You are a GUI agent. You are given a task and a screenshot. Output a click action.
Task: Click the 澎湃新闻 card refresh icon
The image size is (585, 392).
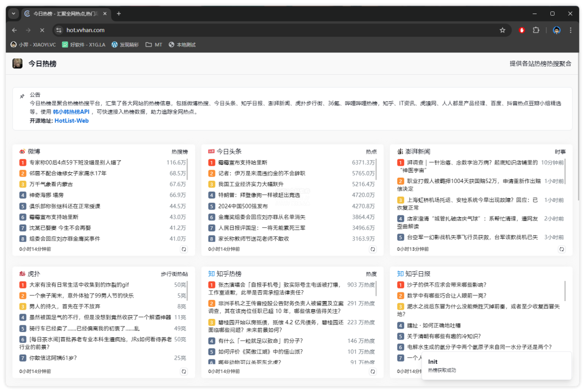click(x=562, y=249)
